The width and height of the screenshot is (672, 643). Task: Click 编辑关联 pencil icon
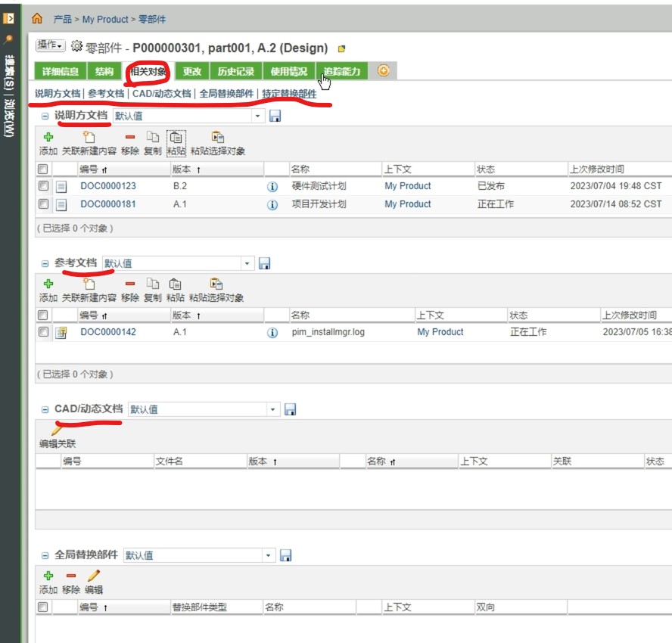tap(57, 429)
